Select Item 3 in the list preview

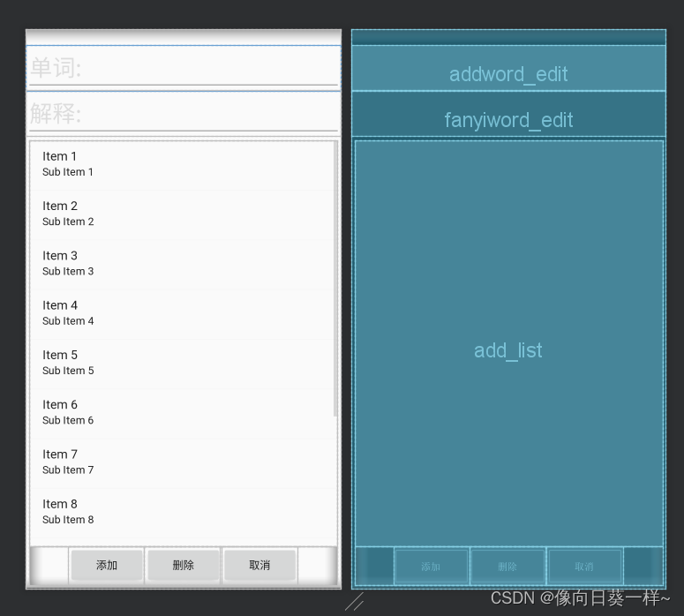(x=181, y=263)
